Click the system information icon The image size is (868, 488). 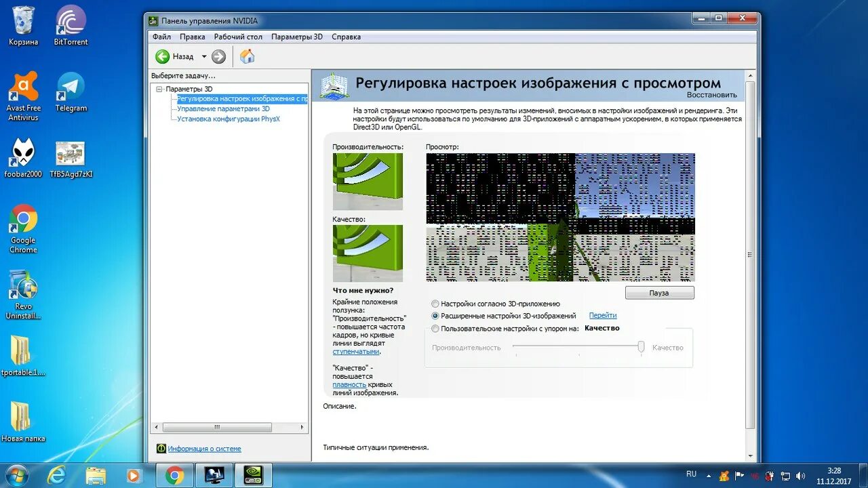point(161,448)
